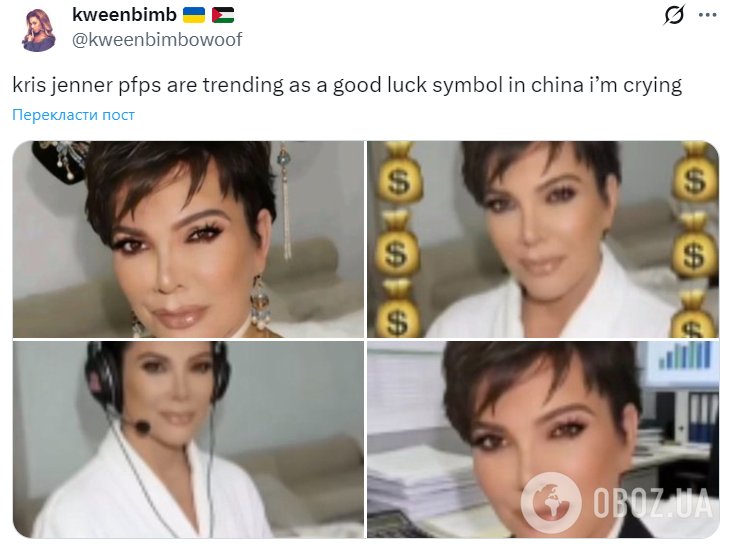
Task: Click Перекласти пост translate link
Action: click(x=73, y=115)
